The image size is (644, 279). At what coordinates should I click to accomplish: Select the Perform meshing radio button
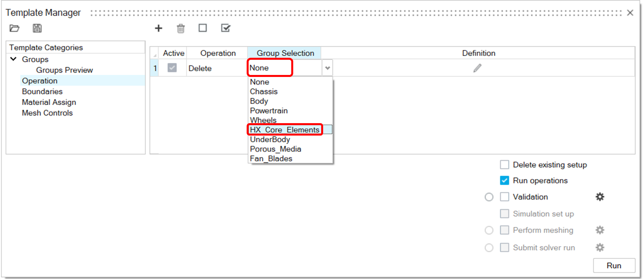coord(489,230)
